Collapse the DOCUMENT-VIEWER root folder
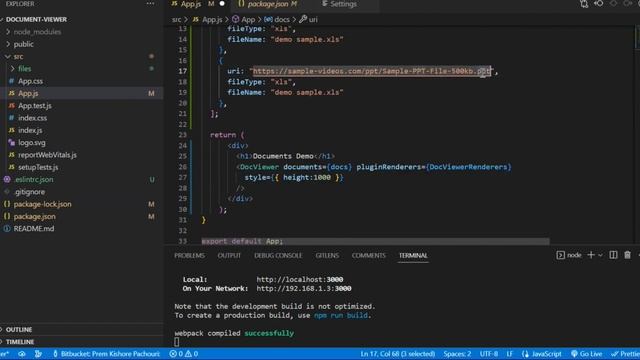This screenshot has height=360, width=640. [36, 20]
